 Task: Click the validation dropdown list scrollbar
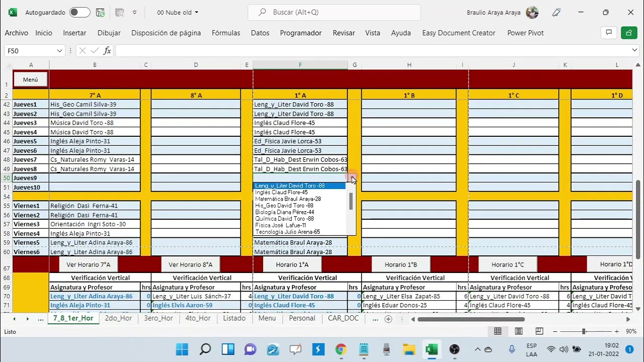click(351, 202)
